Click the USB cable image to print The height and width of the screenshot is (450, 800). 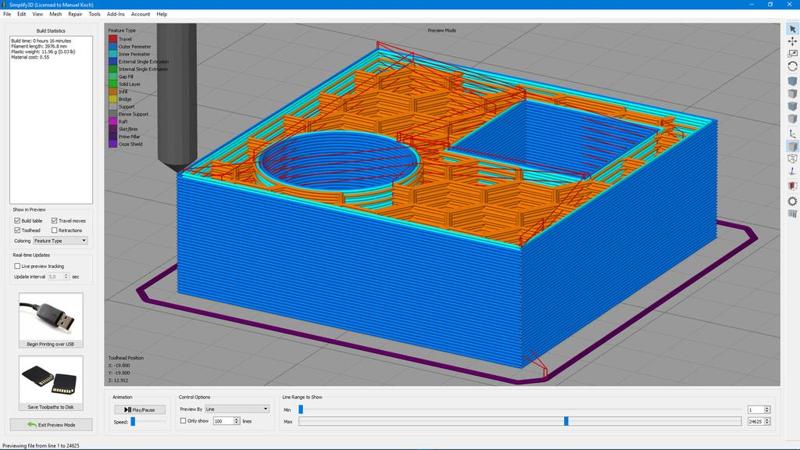point(50,317)
